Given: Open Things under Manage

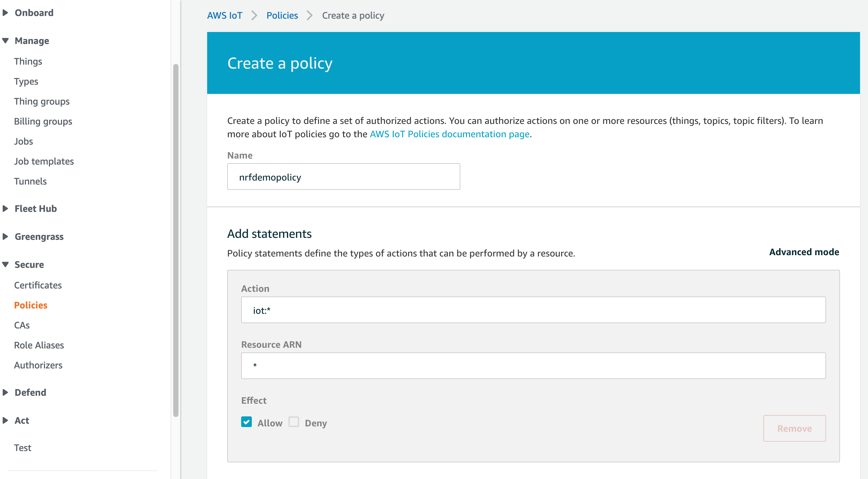Looking at the screenshot, I should click(28, 61).
